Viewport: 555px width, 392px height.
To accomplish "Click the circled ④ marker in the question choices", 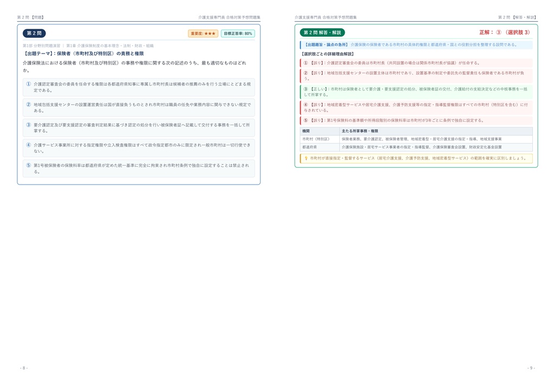I will point(29,145).
